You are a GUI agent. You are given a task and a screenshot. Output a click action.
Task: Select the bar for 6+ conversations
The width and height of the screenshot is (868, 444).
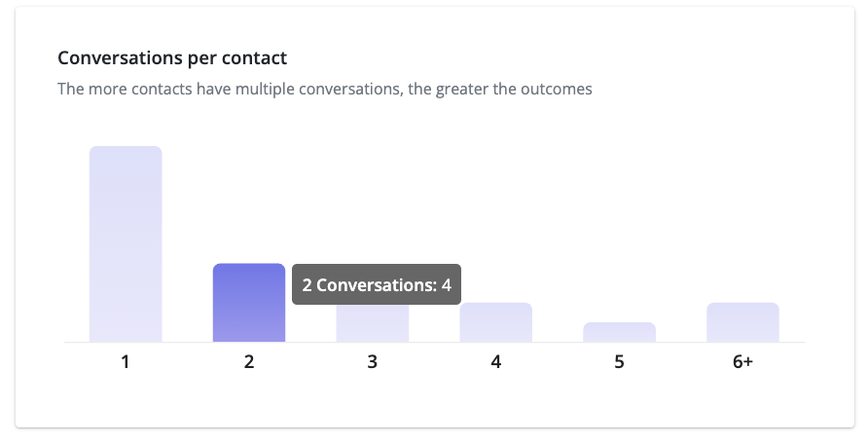[x=742, y=322]
